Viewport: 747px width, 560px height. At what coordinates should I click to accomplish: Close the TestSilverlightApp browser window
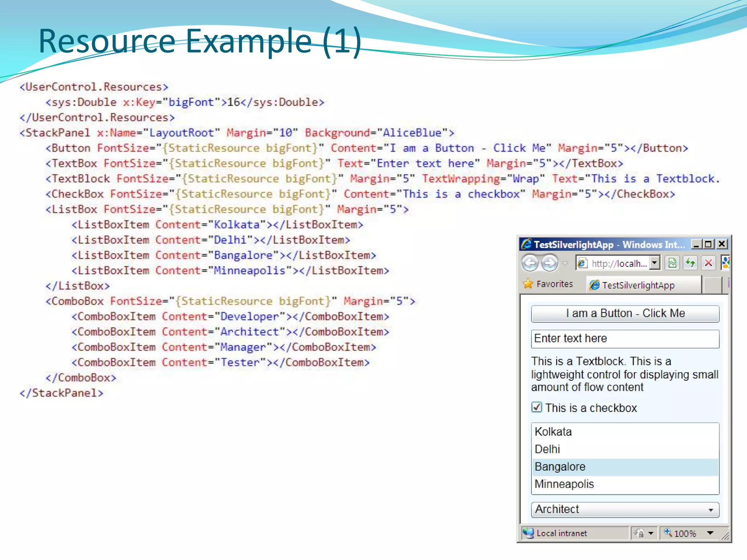[722, 244]
